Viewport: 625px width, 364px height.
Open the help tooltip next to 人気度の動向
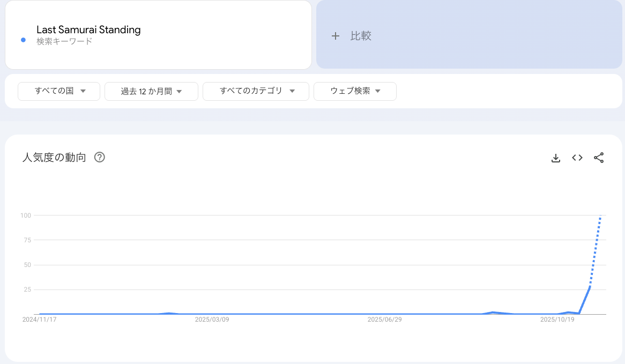click(x=100, y=157)
